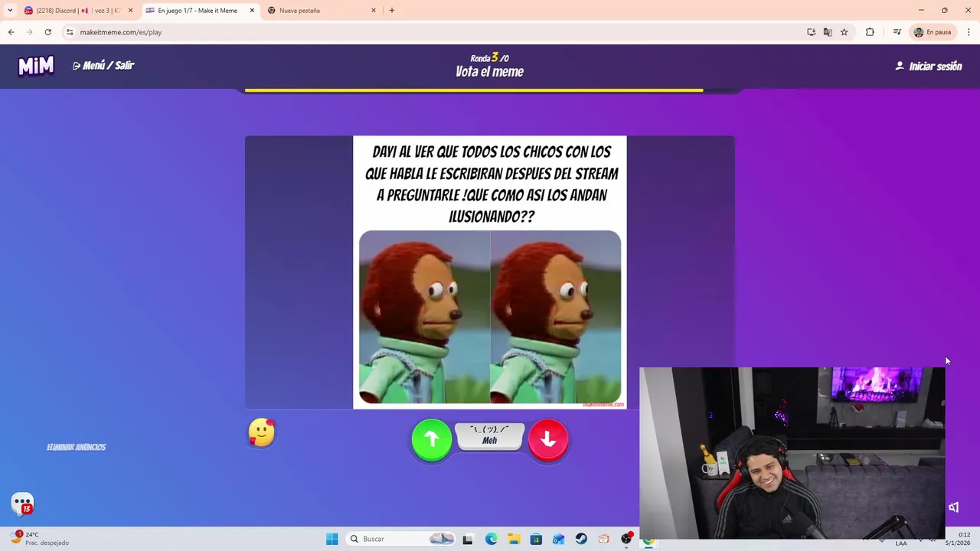Toggle the game sound speaker icon
The height and width of the screenshot is (551, 980).
pyautogui.click(x=954, y=507)
